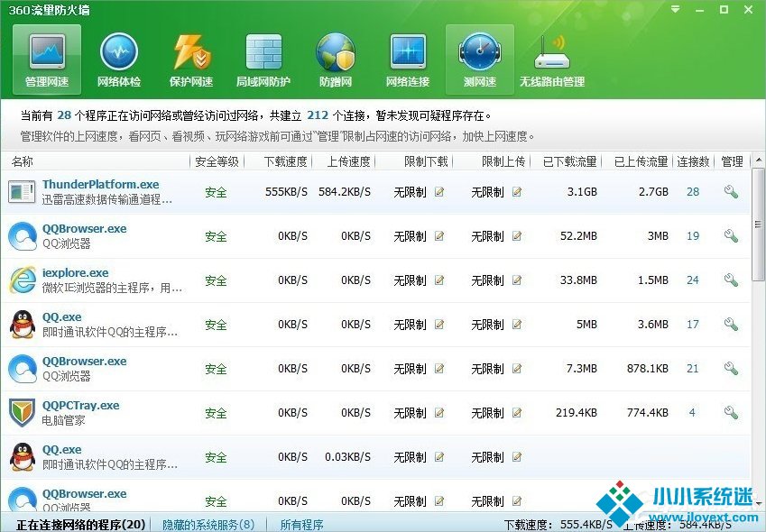Open manage wrench for iexplore.exe
Viewport: 766px width, 532px height.
(731, 280)
